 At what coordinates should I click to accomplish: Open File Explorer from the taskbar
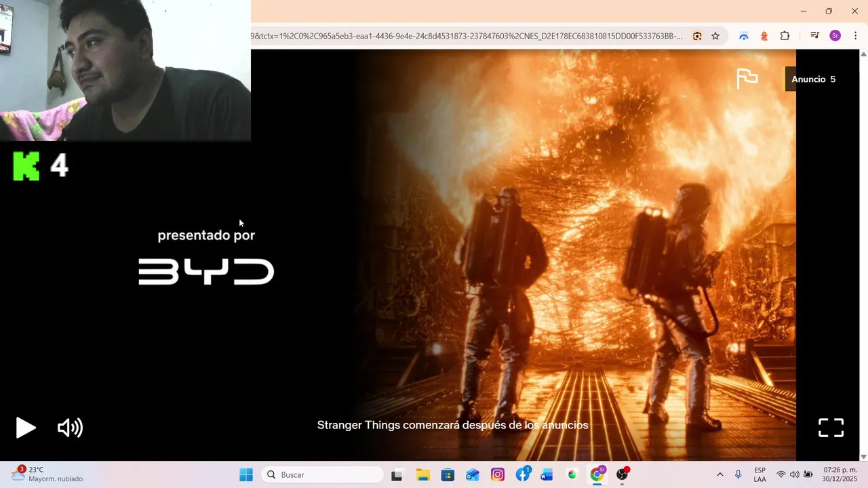[422, 474]
